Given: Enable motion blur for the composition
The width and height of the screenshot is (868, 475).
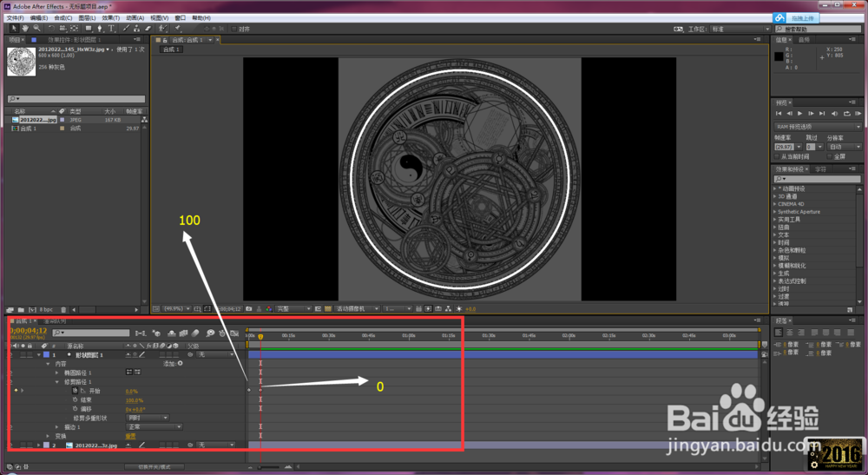Looking at the screenshot, I should 195,333.
